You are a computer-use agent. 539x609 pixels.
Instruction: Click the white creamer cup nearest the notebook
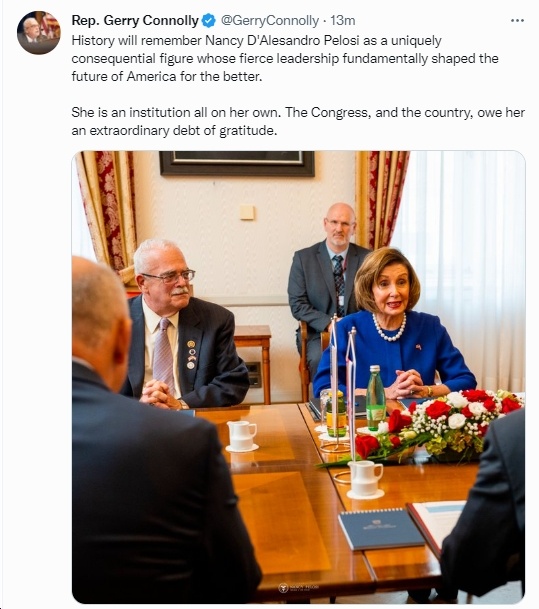tap(365, 479)
